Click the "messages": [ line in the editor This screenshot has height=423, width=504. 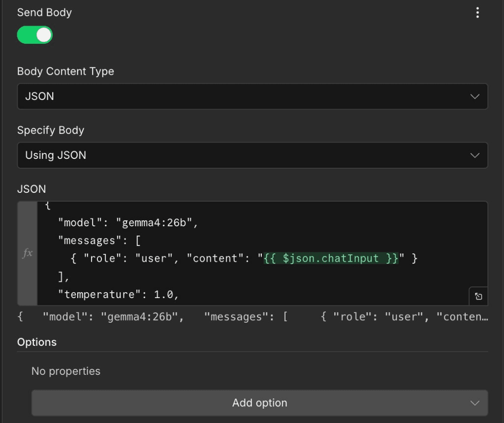pyautogui.click(x=99, y=241)
